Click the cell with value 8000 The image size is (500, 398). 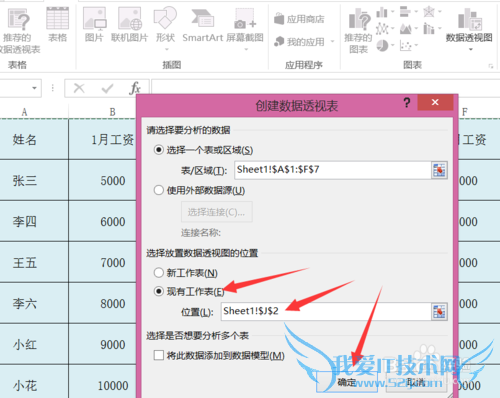click(x=102, y=303)
